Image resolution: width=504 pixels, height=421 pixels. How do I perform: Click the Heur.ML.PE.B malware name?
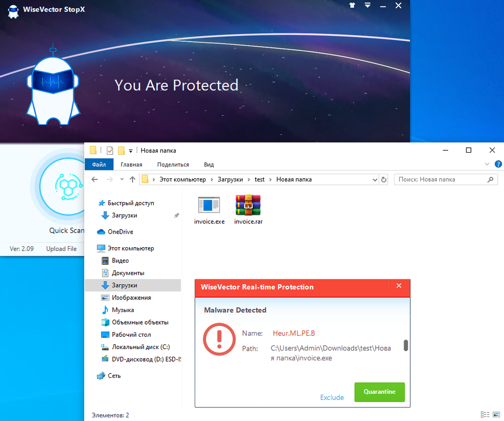294,333
